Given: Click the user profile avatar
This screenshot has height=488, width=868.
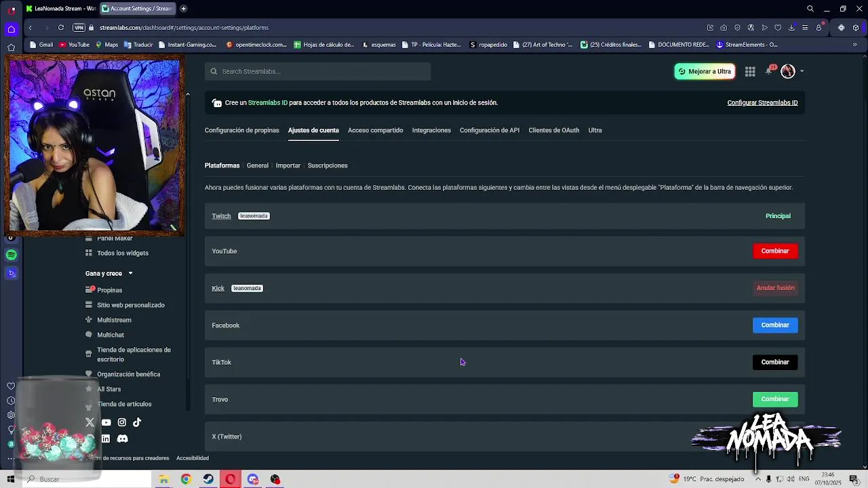Looking at the screenshot, I should tap(788, 71).
